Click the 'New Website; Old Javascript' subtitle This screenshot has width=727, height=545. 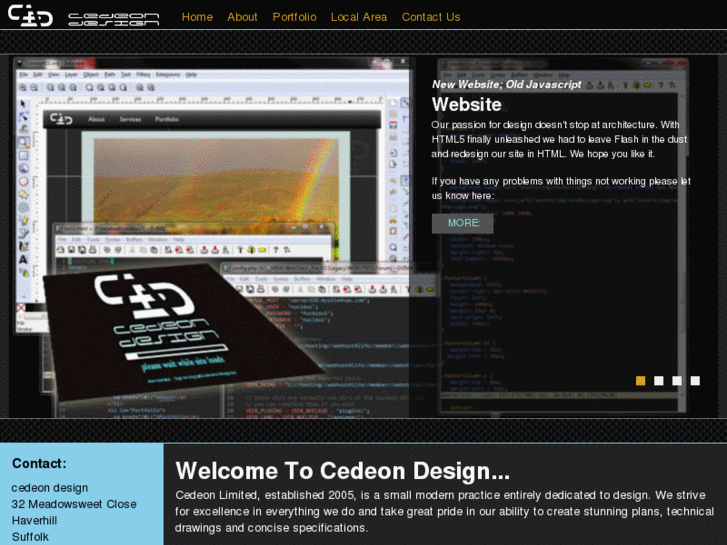coord(506,84)
